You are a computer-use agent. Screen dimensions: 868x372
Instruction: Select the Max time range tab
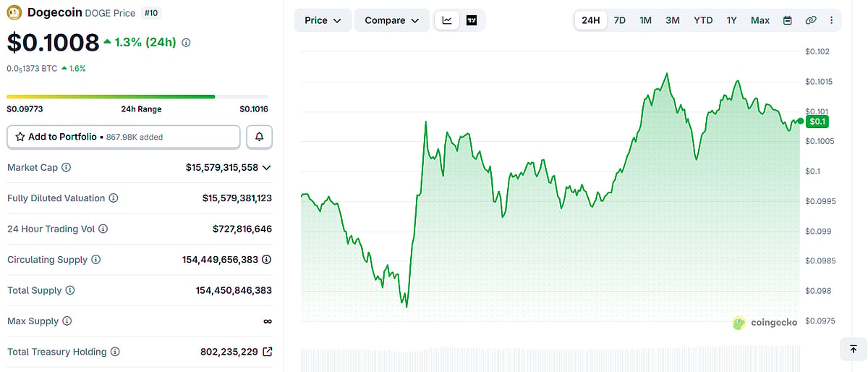[x=760, y=20]
